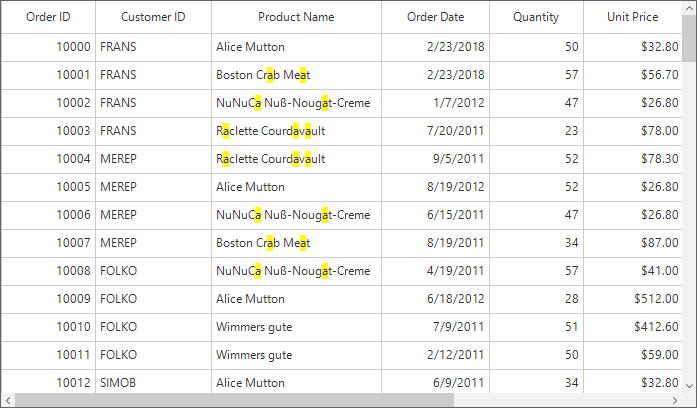
Task: Click Alice Mutton in order 10005 row
Action: click(250, 187)
